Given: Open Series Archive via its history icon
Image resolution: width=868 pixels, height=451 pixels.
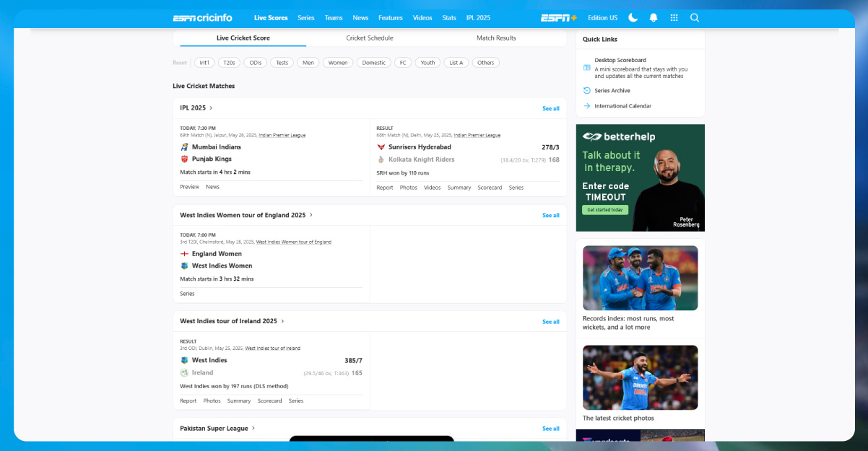Looking at the screenshot, I should 587,92.
